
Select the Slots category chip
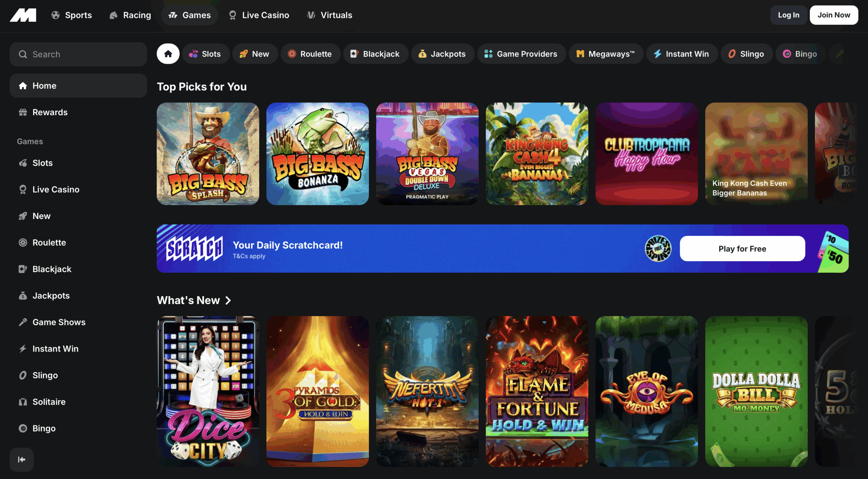(205, 54)
